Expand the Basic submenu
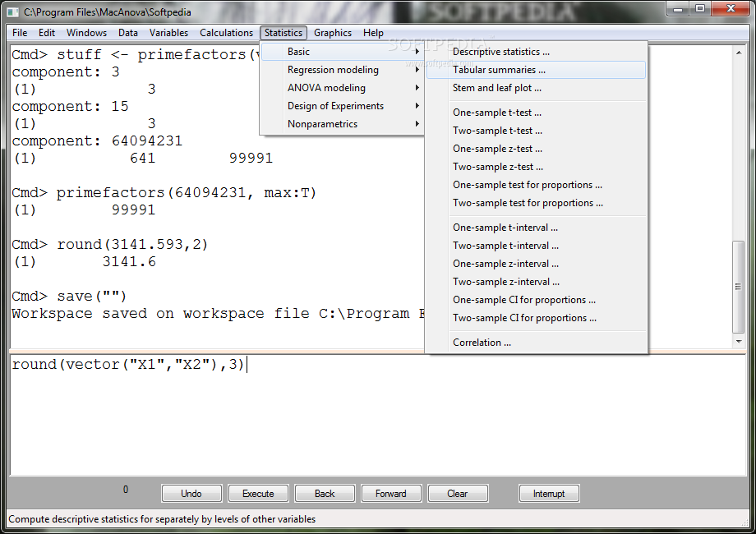Screen dimensions: 756x534 tap(342, 52)
